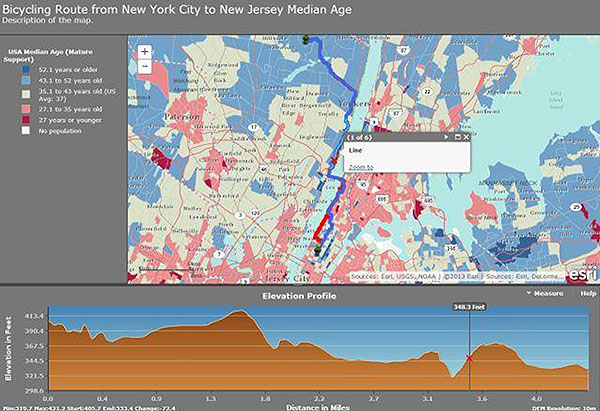Zoom in the map with plus button
Screen dimensions: 600x411
click(x=145, y=51)
